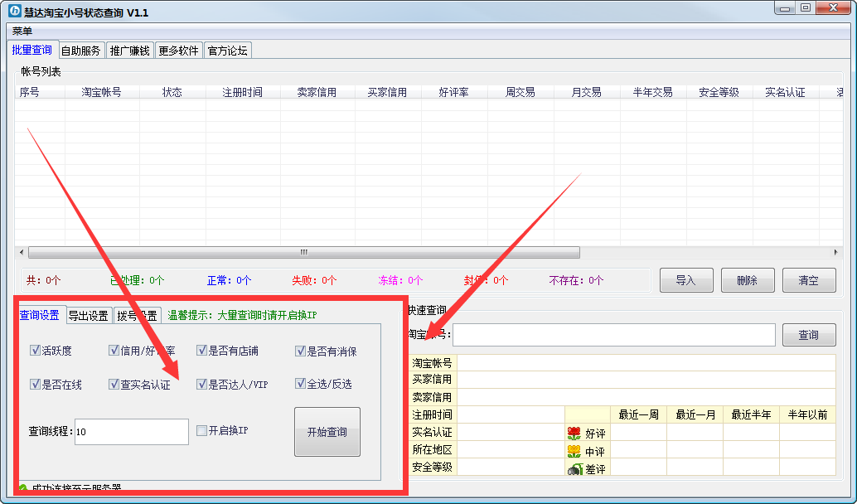Click the 导入 button
Image resolution: width=857 pixels, height=504 pixels.
(685, 280)
